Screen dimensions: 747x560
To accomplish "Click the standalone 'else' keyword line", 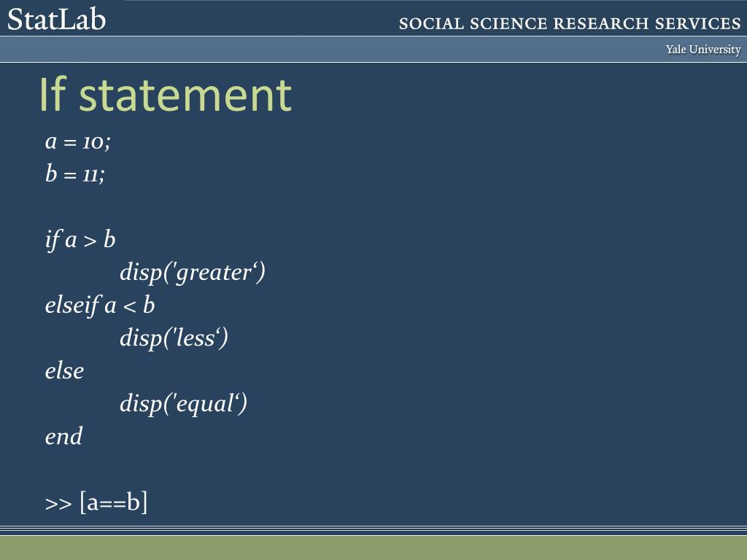I will tap(64, 370).
